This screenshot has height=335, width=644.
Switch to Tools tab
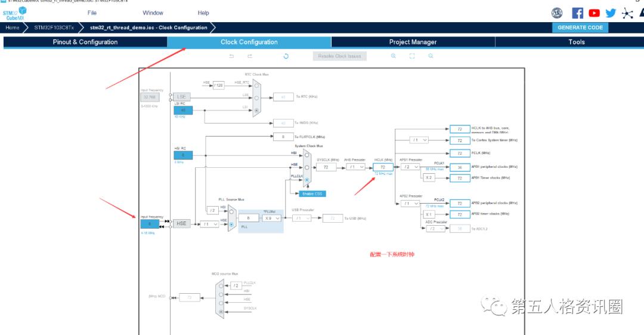[577, 42]
